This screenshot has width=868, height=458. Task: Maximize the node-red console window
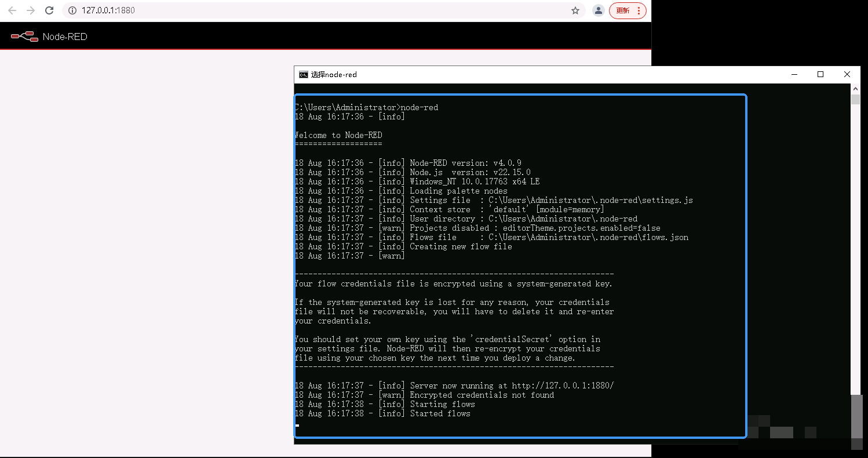tap(820, 74)
